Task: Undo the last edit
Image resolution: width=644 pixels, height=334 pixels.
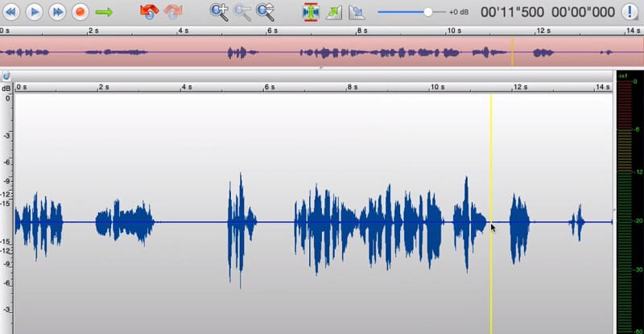Action: [149, 12]
